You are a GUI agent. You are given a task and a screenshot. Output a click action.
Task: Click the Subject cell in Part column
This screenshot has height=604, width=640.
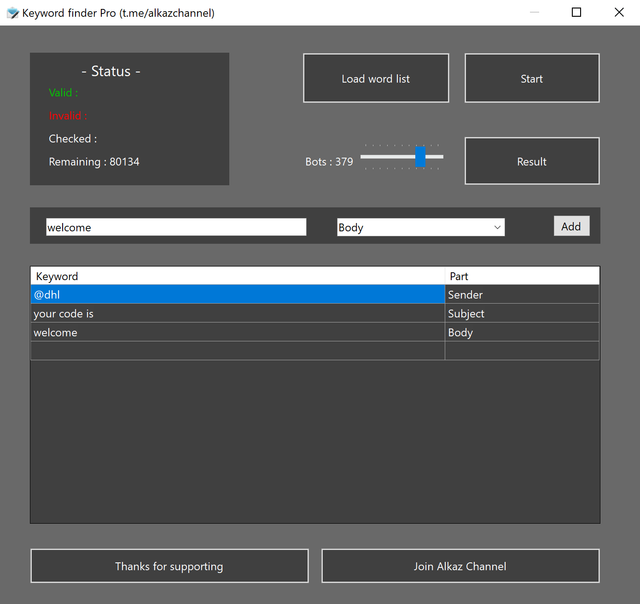(x=522, y=314)
